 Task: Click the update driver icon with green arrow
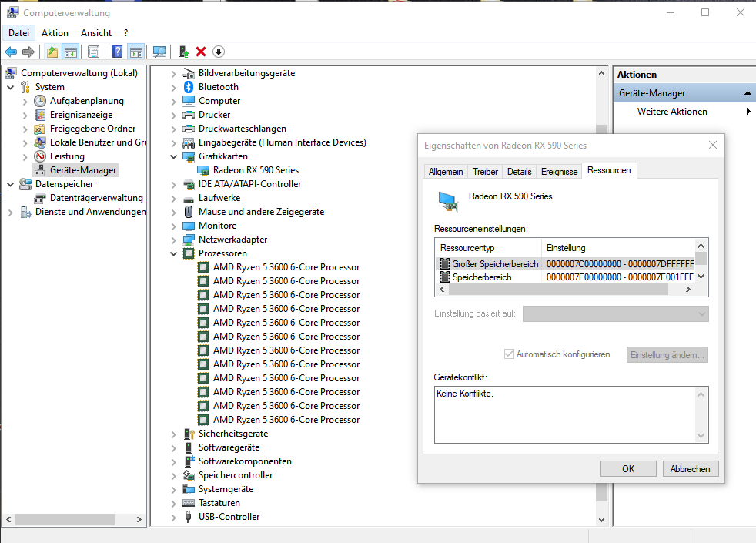point(184,52)
